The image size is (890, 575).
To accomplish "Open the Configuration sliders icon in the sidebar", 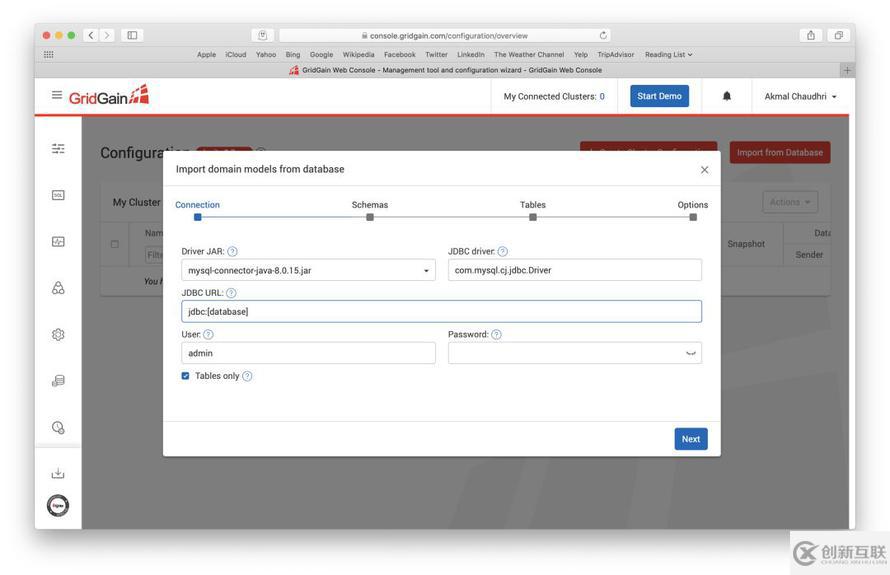I will 58,149.
